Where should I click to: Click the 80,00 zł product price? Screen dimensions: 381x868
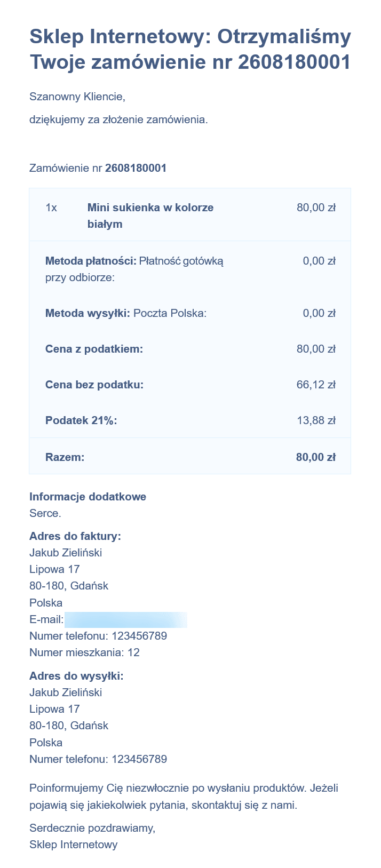pyautogui.click(x=316, y=208)
